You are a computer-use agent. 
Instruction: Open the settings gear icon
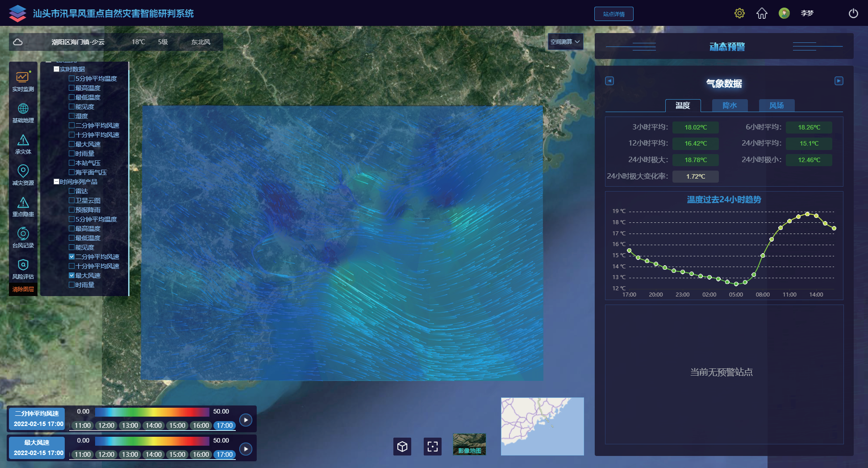739,13
